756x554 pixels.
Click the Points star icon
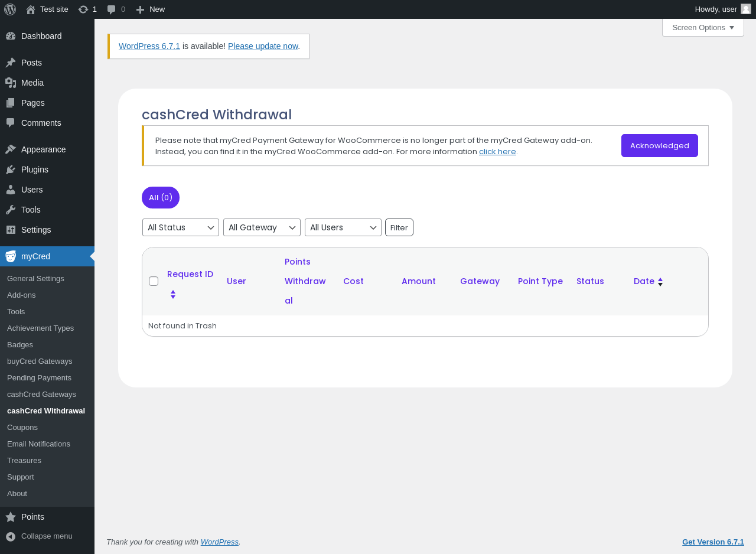tap(11, 517)
